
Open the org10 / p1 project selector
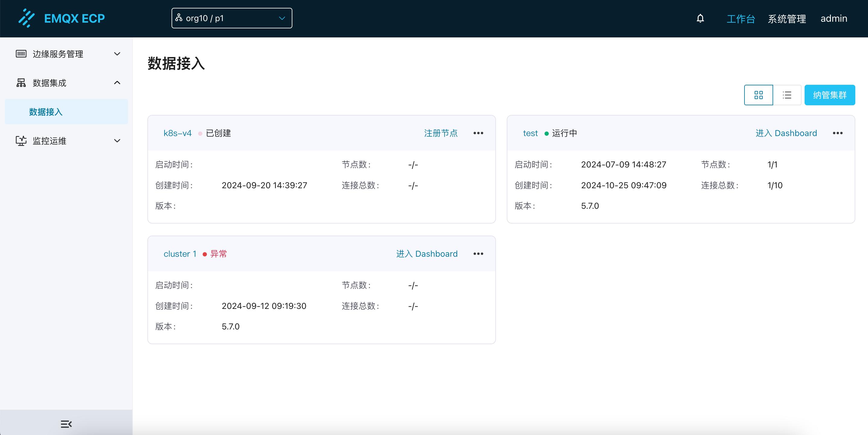point(231,18)
